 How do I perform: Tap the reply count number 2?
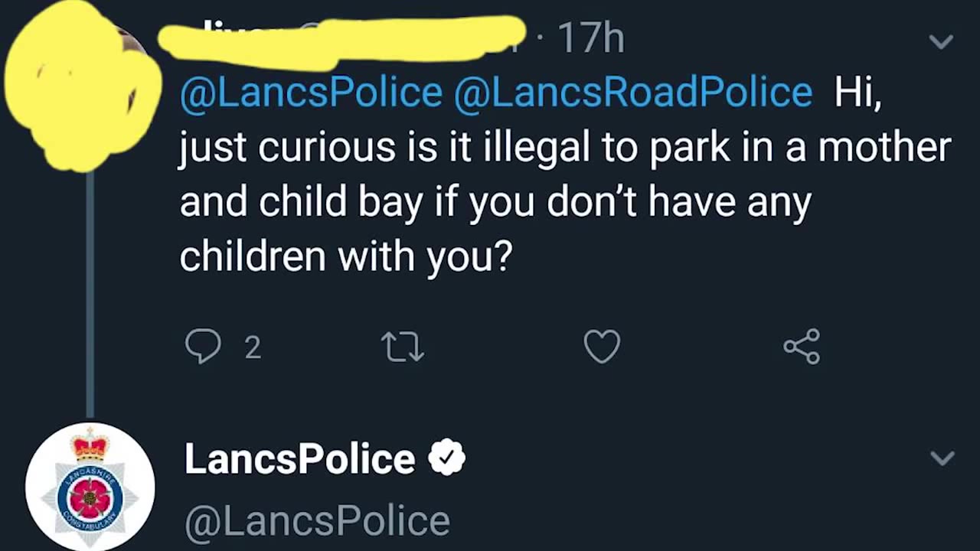point(253,348)
